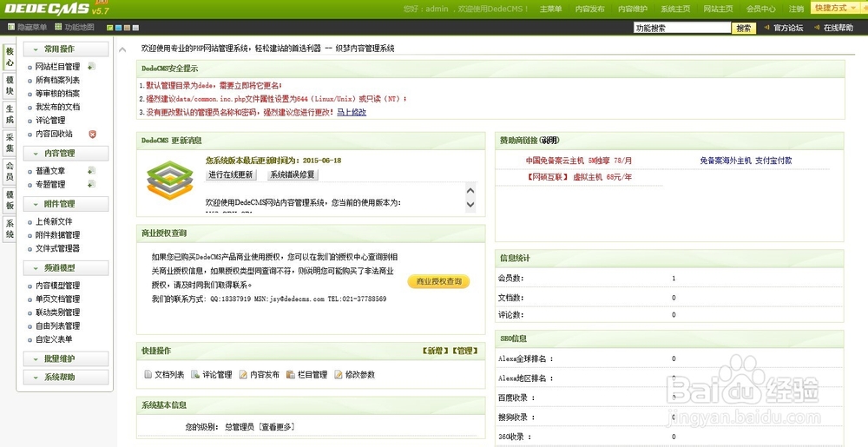Click the 修改参数 shortcut icon

click(x=339, y=375)
